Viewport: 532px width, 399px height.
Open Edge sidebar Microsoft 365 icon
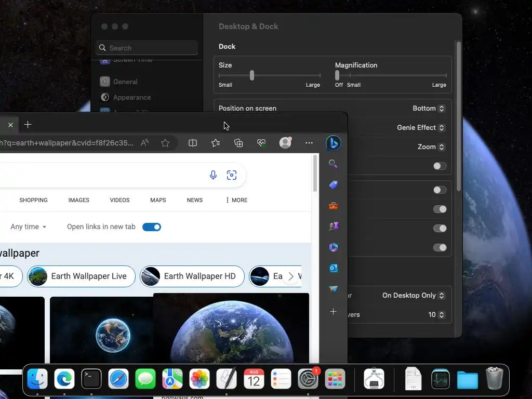tap(333, 247)
